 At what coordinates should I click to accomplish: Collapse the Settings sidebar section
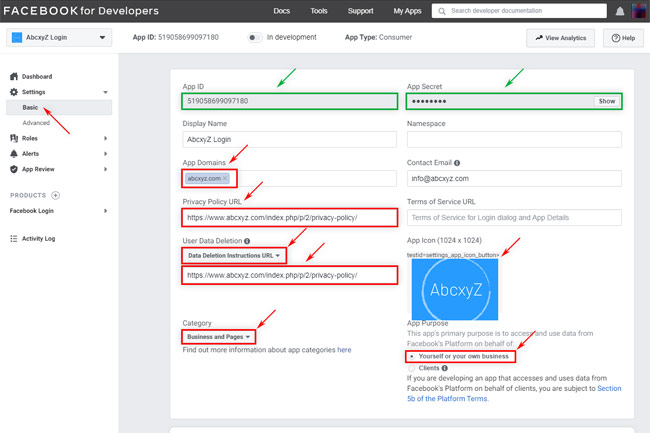point(105,92)
